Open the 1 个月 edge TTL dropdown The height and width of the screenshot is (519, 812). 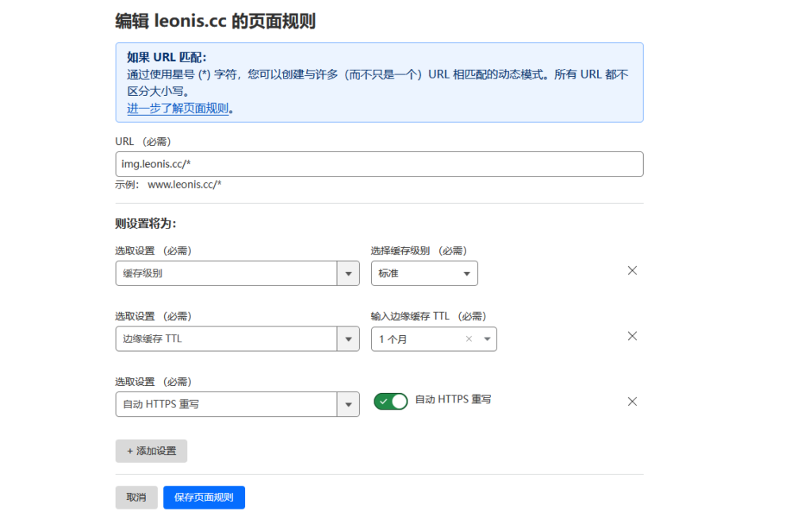click(420, 339)
